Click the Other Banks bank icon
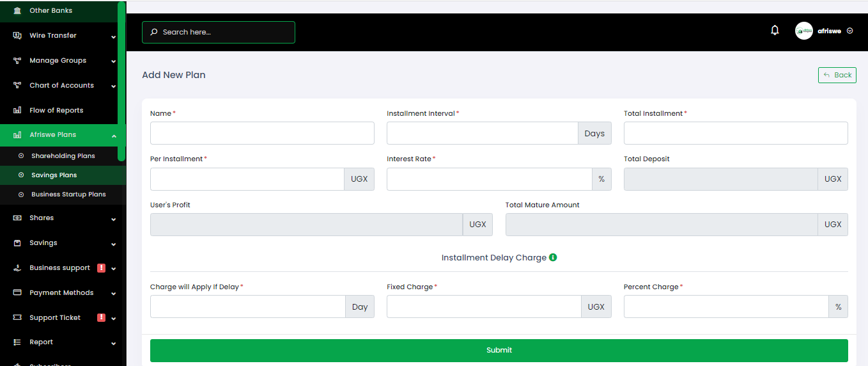868x366 pixels. [17, 11]
